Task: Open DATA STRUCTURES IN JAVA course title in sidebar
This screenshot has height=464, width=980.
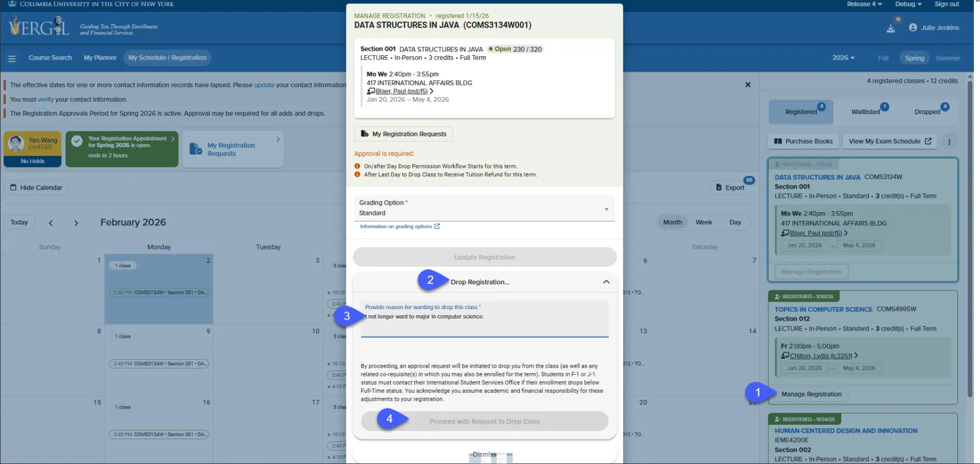Action: point(817,177)
